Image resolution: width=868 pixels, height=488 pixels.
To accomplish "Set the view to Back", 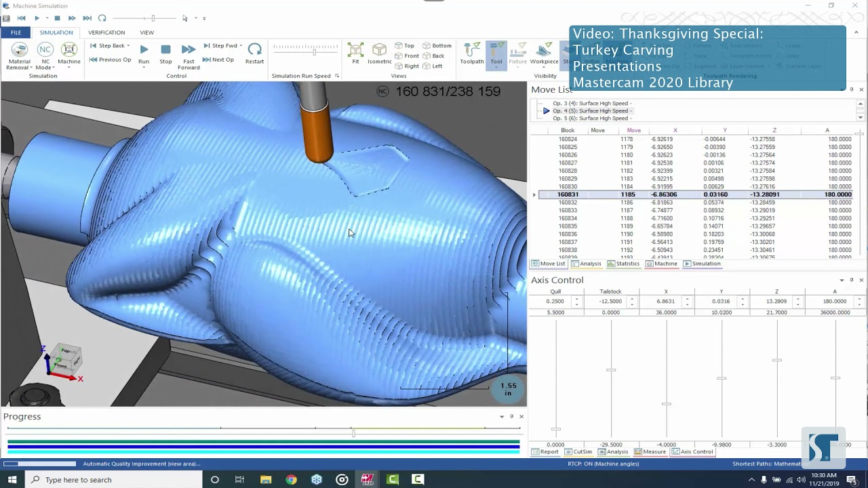I will 433,56.
